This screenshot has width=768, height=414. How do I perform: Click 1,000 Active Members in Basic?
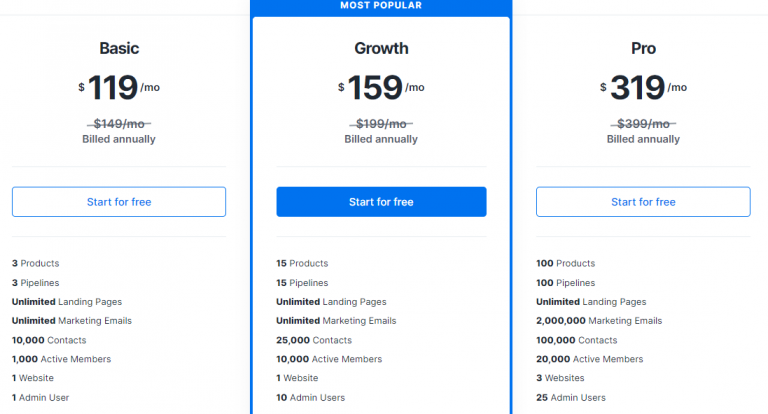click(61, 359)
